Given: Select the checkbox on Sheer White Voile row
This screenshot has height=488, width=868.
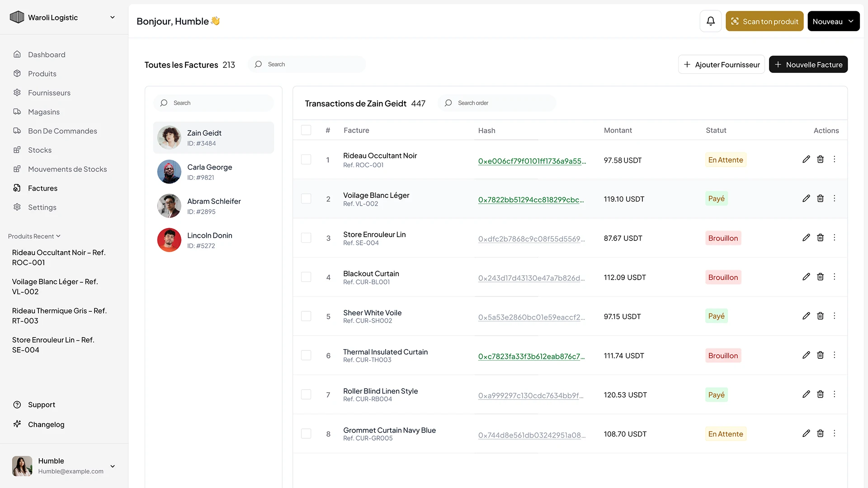Looking at the screenshot, I should [x=306, y=316].
